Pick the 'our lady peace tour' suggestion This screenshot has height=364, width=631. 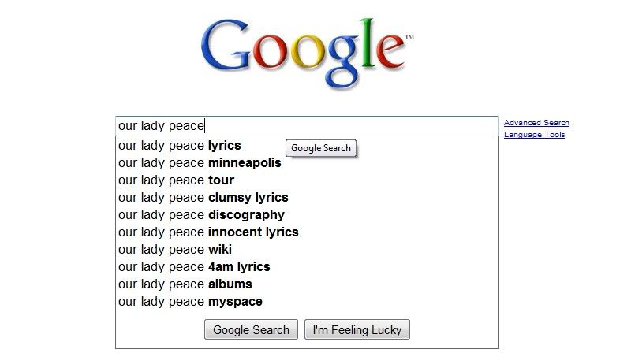click(307, 180)
